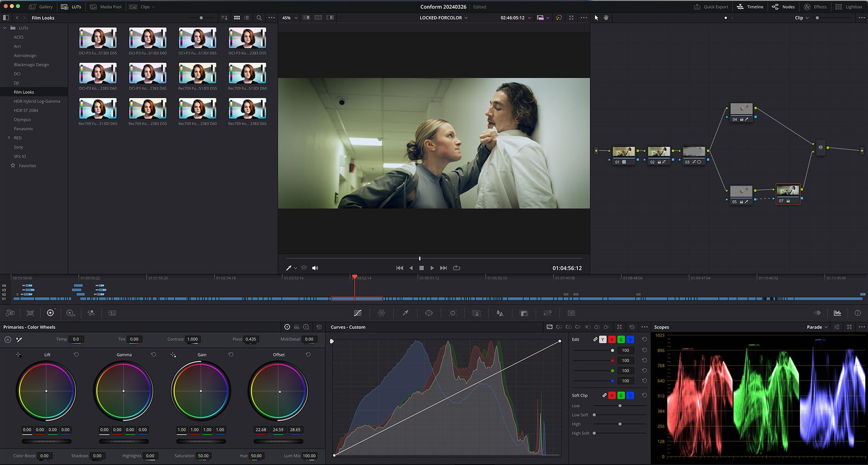
Task: Adjust the LUT thumbnail size slider
Action: pos(201,18)
